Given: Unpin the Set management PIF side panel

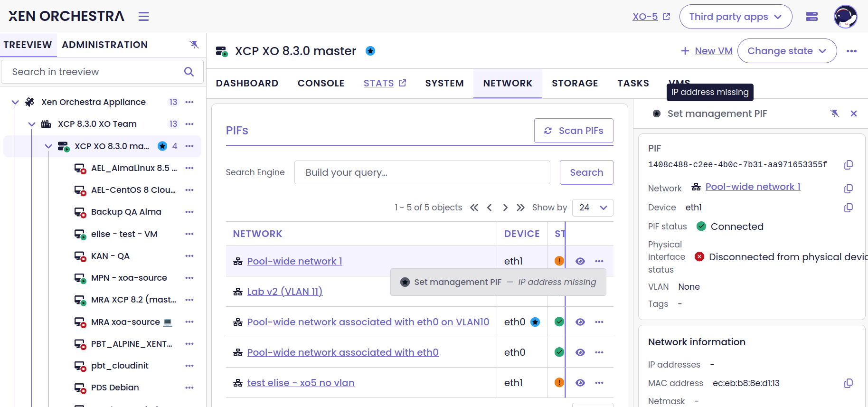Looking at the screenshot, I should pyautogui.click(x=835, y=114).
